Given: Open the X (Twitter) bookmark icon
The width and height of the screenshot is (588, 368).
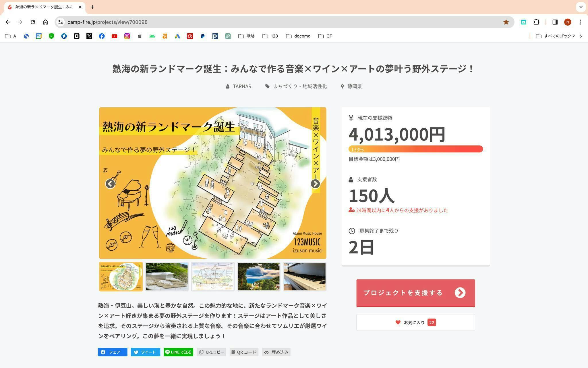Looking at the screenshot, I should [x=89, y=36].
